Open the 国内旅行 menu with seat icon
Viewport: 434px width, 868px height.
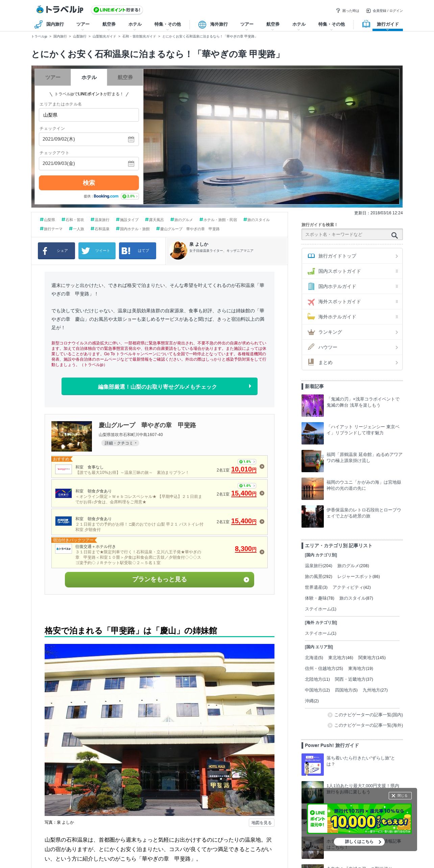(x=49, y=24)
